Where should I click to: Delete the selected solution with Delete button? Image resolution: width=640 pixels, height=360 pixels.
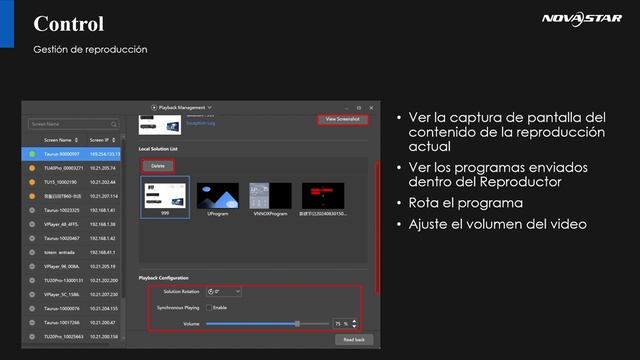pos(158,166)
